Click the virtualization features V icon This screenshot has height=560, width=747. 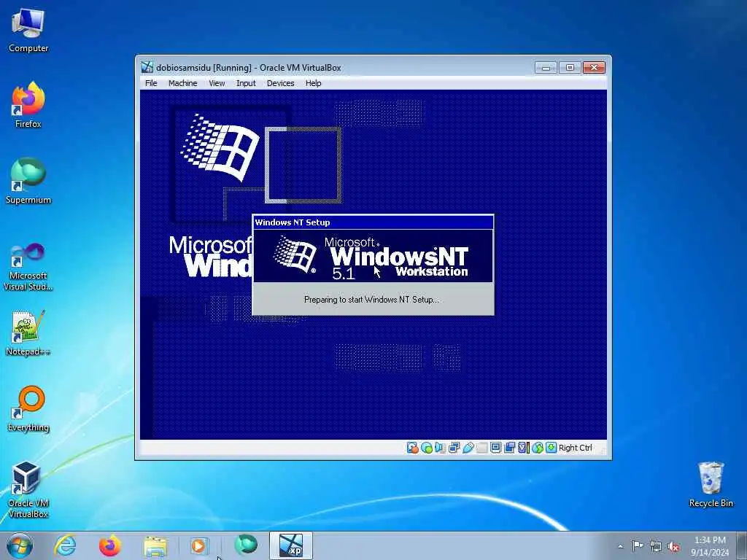click(523, 448)
